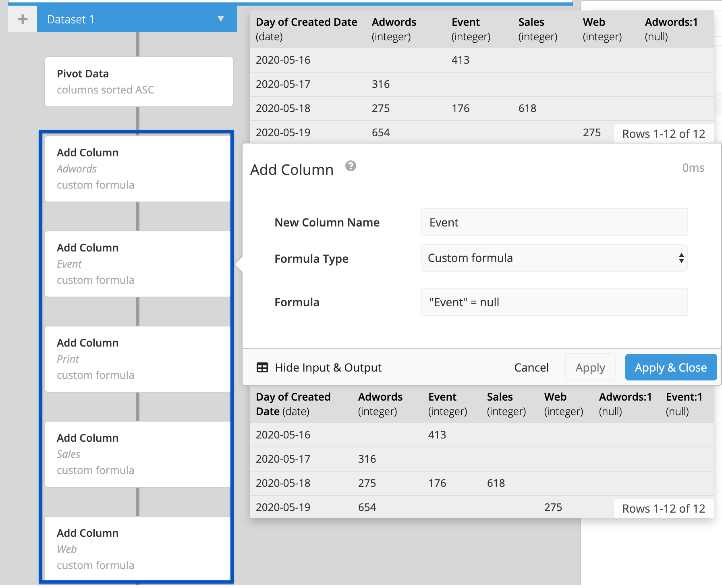
Task: Click 2020-05-19 date in the output table
Action: [283, 507]
